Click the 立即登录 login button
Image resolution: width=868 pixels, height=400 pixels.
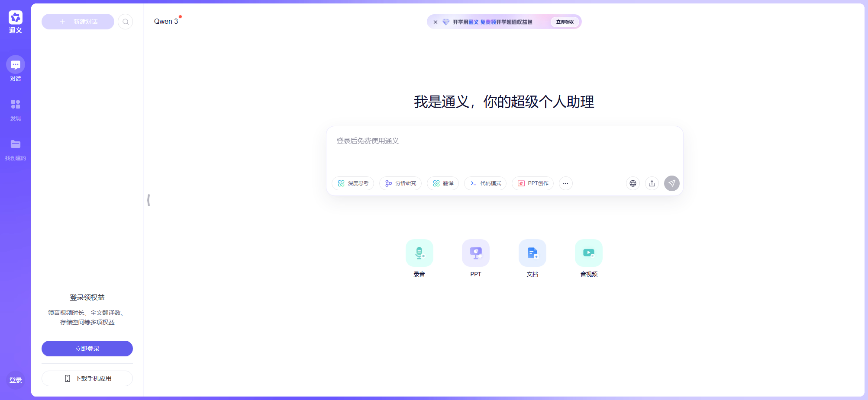coord(87,349)
